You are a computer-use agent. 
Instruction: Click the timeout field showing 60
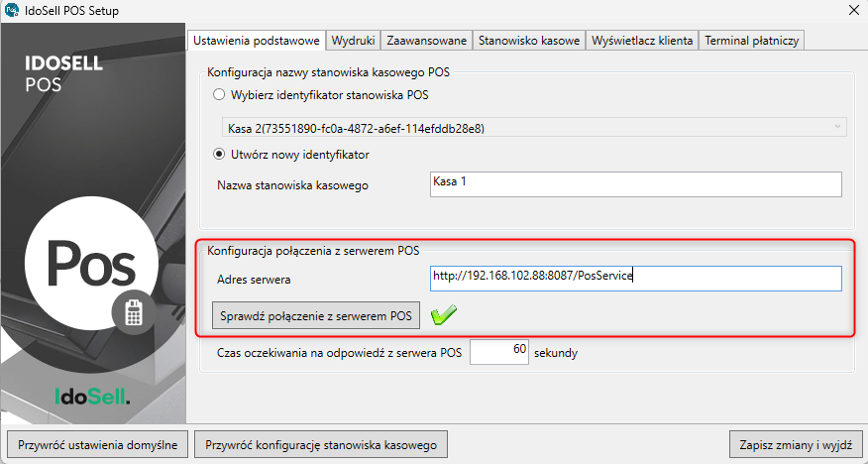(499, 352)
